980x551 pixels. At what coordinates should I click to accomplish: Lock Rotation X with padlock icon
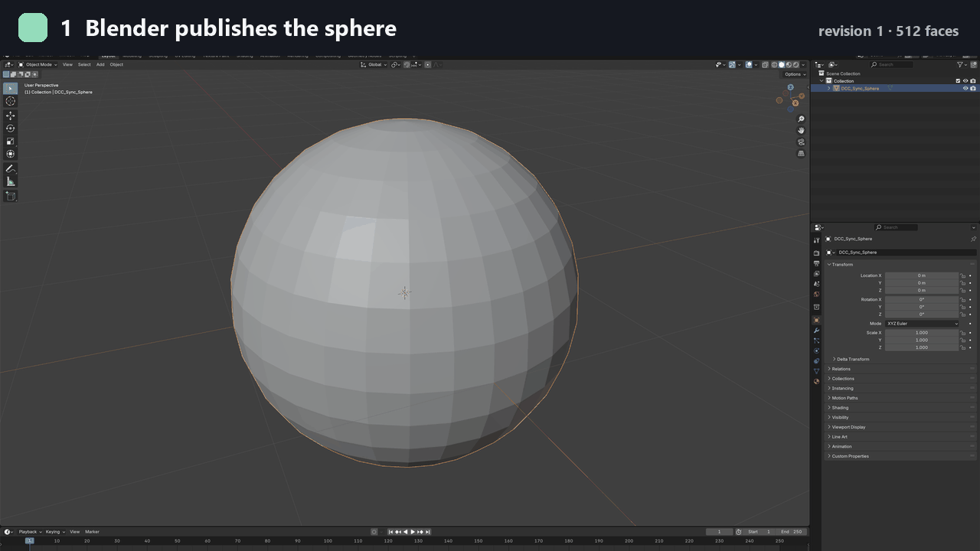[x=962, y=299]
